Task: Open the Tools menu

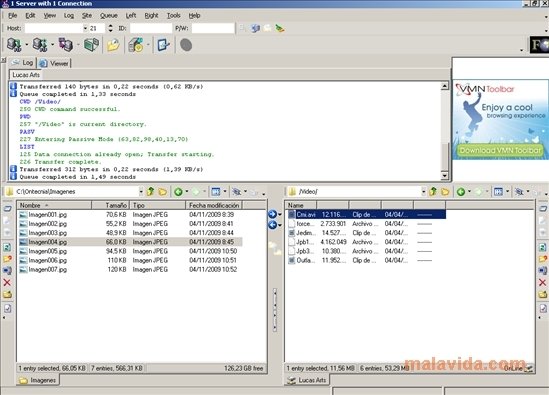Action: 173,15
